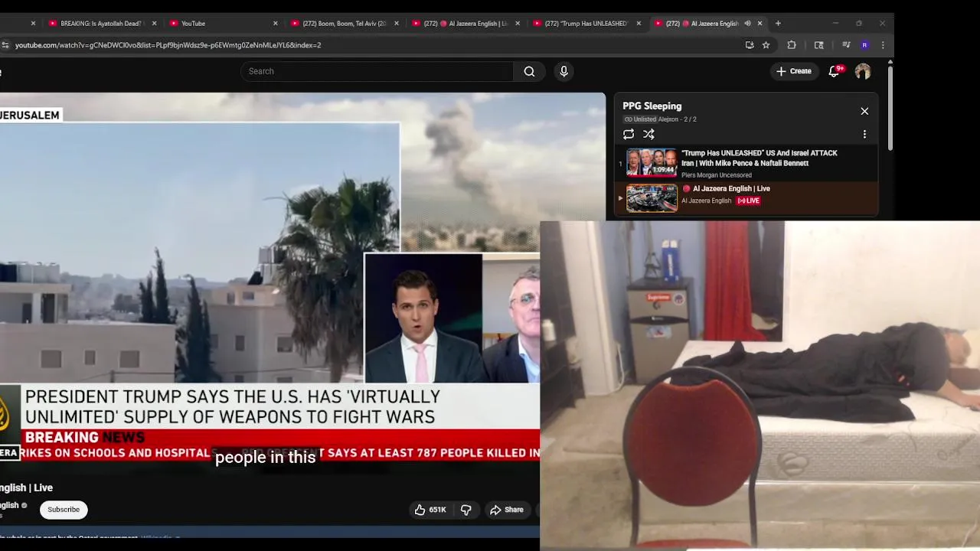This screenshot has width=980, height=551.
Task: Start voice search with microphone icon
Action: (563, 71)
